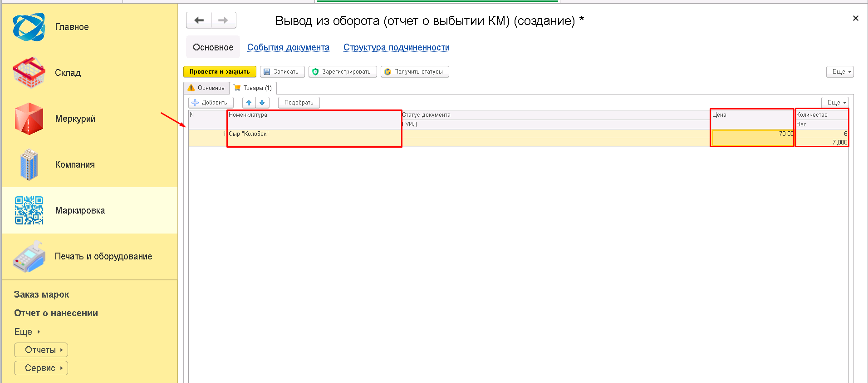Select the Компания section label
Image resolution: width=868 pixels, height=383 pixels.
click(x=75, y=164)
